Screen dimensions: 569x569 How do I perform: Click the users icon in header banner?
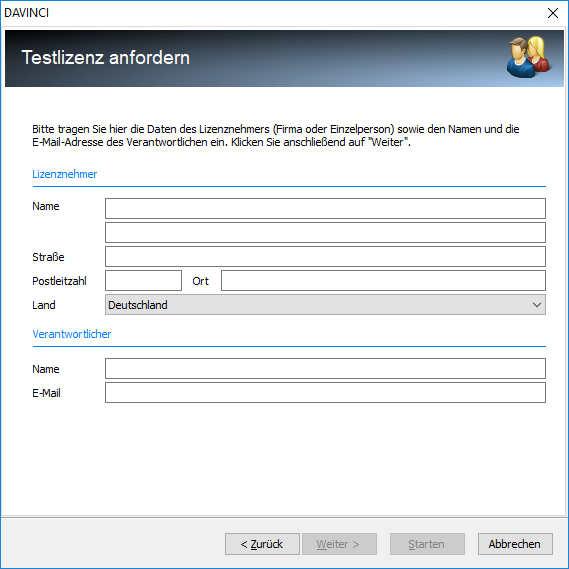click(x=529, y=57)
